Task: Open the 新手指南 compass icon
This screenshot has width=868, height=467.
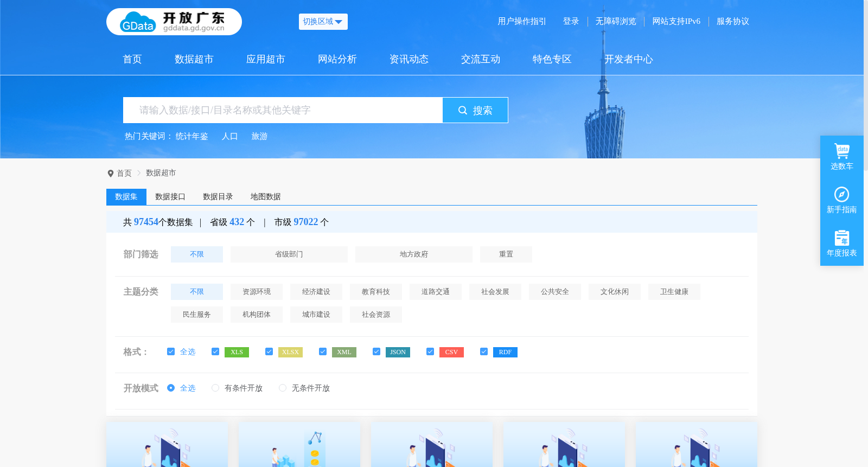Action: coord(841,194)
